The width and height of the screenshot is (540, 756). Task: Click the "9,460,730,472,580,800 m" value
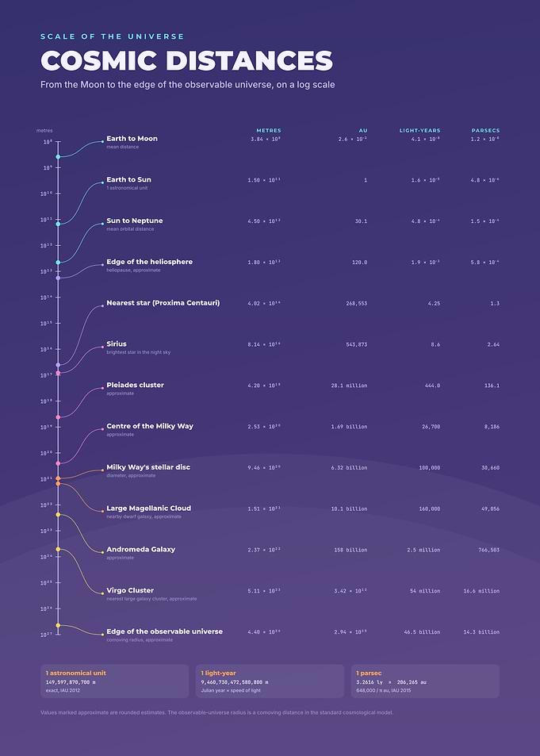[x=235, y=682]
